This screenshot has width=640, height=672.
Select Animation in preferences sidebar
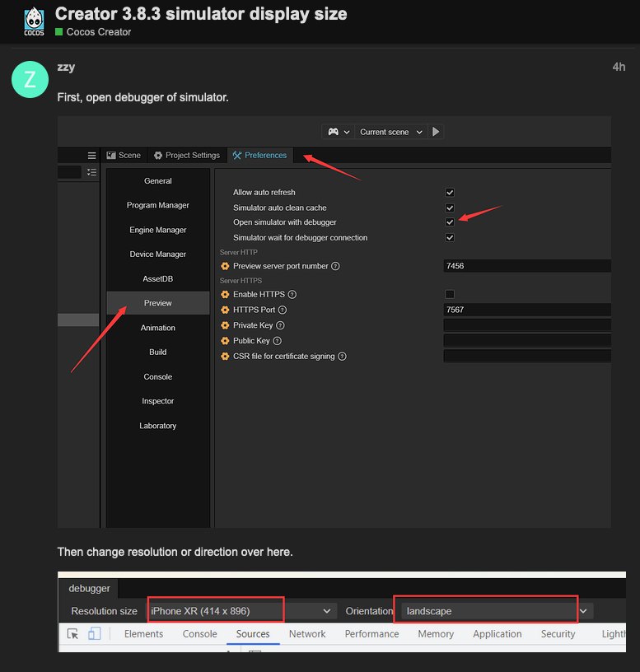click(x=158, y=328)
